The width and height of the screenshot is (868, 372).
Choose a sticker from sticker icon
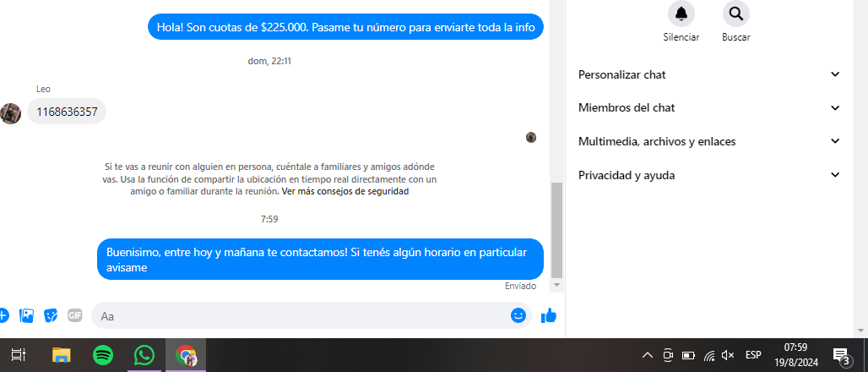point(51,315)
